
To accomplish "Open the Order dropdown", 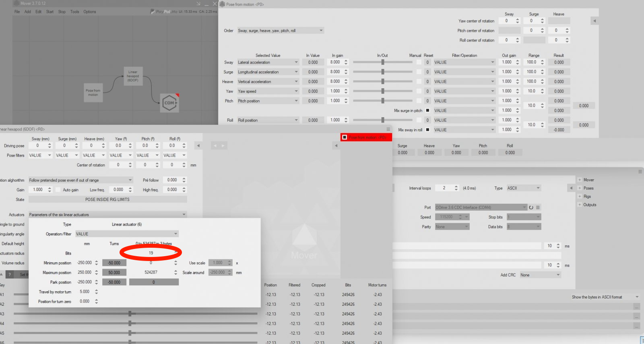I will click(x=280, y=31).
